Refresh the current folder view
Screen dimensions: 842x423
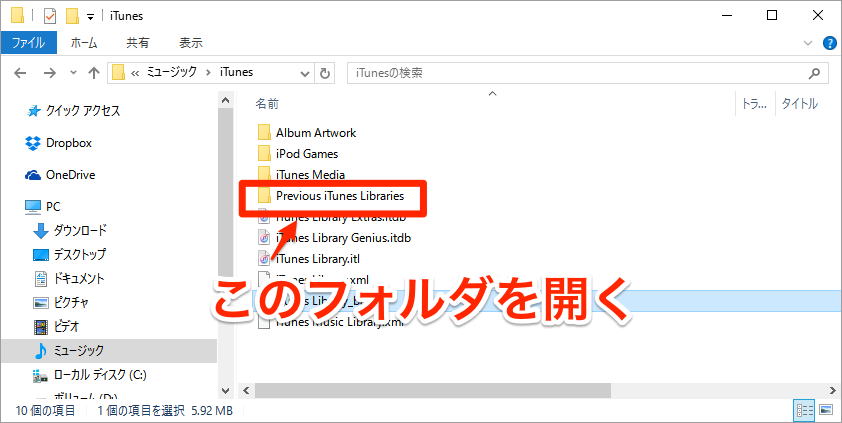tap(324, 73)
